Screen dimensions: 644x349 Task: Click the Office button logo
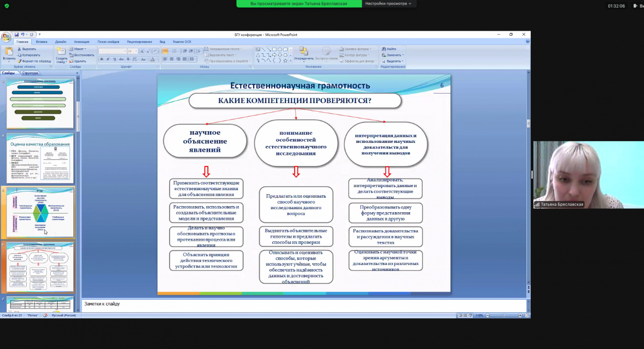[6, 37]
